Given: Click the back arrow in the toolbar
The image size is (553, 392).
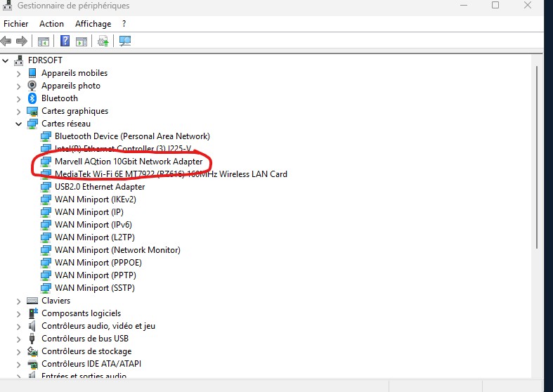Looking at the screenshot, I should click(x=6, y=41).
